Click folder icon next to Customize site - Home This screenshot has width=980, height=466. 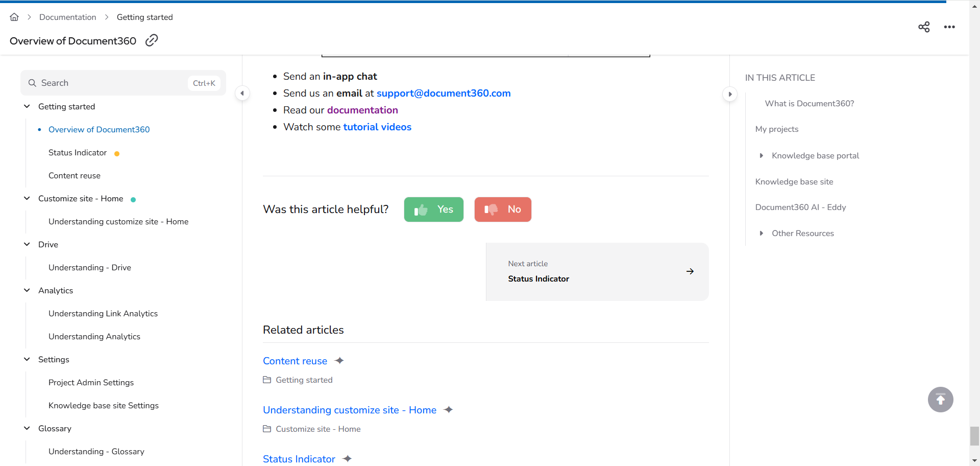pyautogui.click(x=267, y=429)
